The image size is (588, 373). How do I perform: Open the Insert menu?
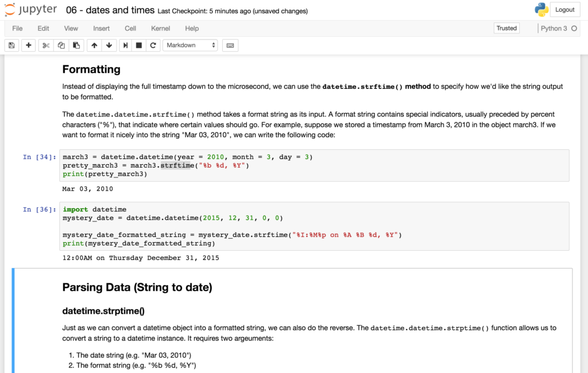pos(101,29)
